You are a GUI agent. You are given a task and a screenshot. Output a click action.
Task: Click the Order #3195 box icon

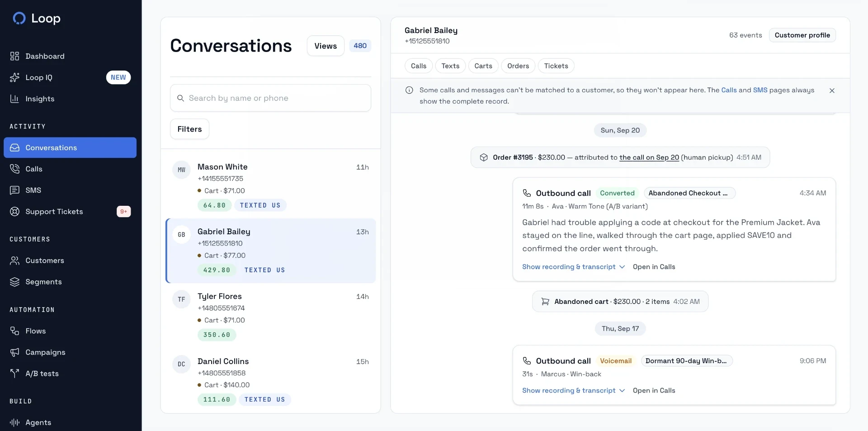click(484, 157)
